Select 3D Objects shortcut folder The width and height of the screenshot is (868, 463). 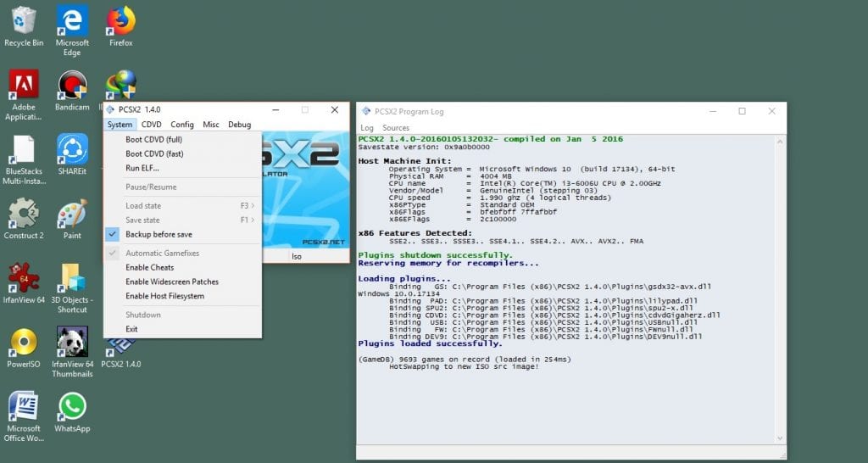[x=72, y=288]
